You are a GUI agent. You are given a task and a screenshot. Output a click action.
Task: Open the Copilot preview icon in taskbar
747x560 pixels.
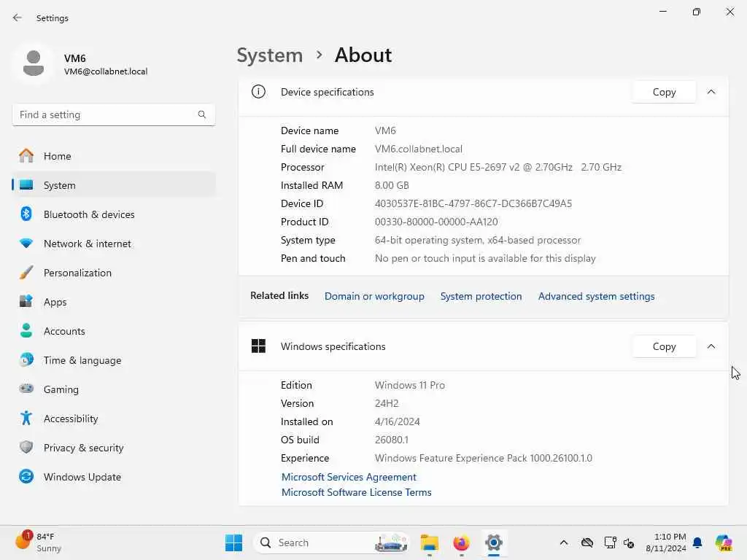[724, 542]
